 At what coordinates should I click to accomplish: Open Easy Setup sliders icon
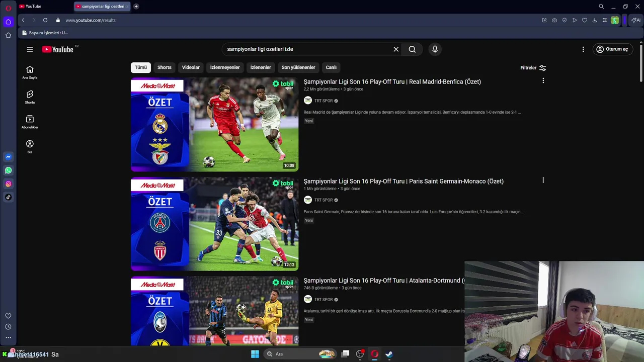pyautogui.click(x=605, y=20)
